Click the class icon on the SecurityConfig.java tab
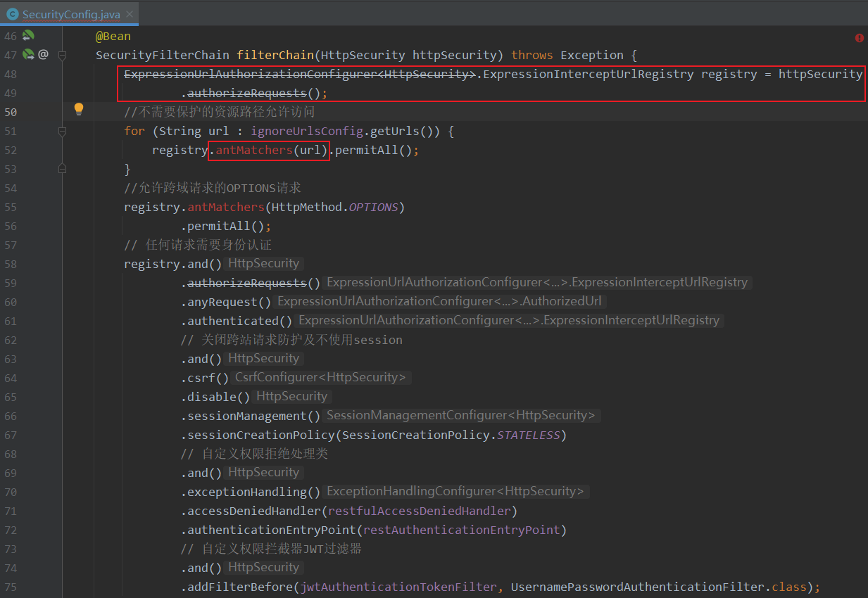This screenshot has width=868, height=598. click(x=12, y=14)
